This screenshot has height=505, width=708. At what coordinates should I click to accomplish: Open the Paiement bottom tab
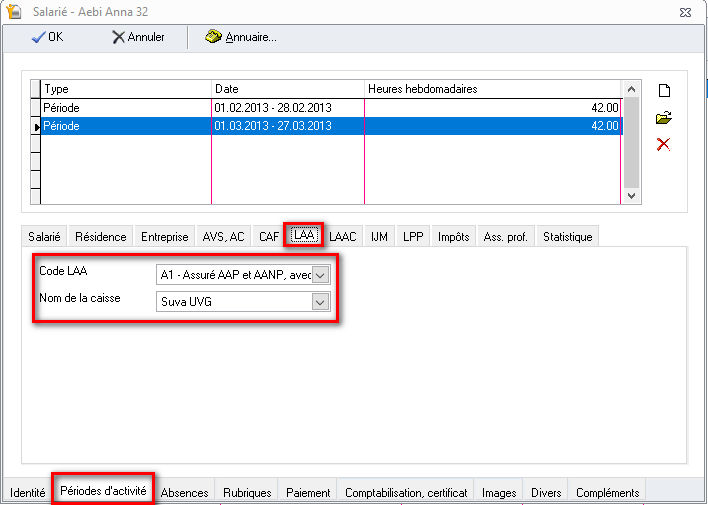(308, 492)
